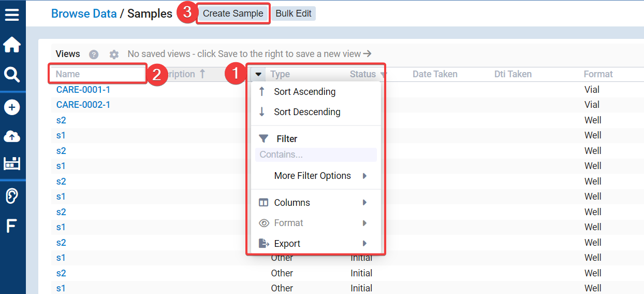Click the ear icon in sidebar
The height and width of the screenshot is (294, 644).
[11, 196]
